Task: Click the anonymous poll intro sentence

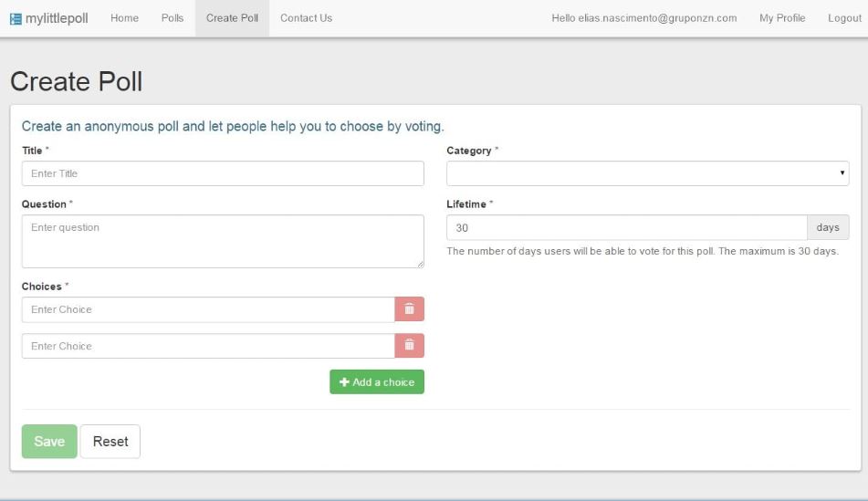Action: tap(233, 126)
